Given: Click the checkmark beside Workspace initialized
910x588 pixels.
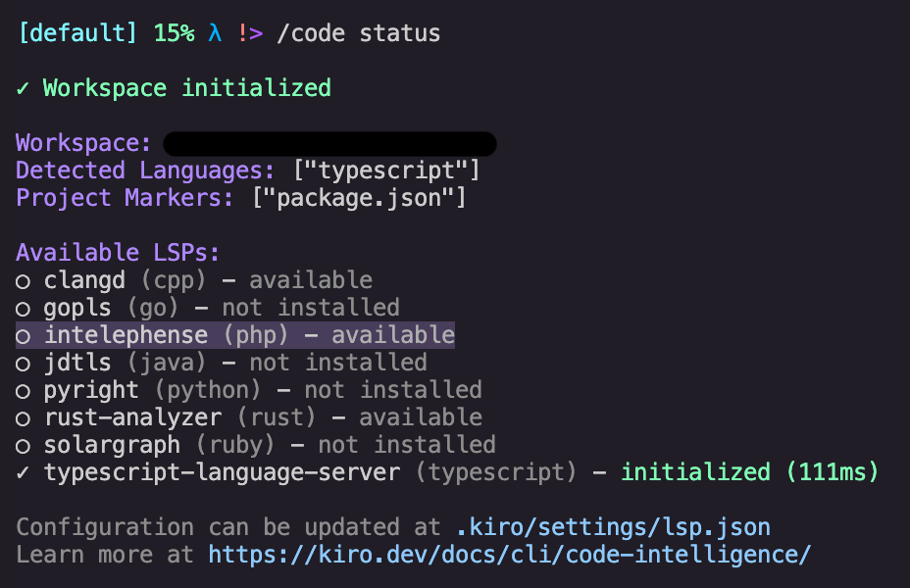Looking at the screenshot, I should click(21, 87).
